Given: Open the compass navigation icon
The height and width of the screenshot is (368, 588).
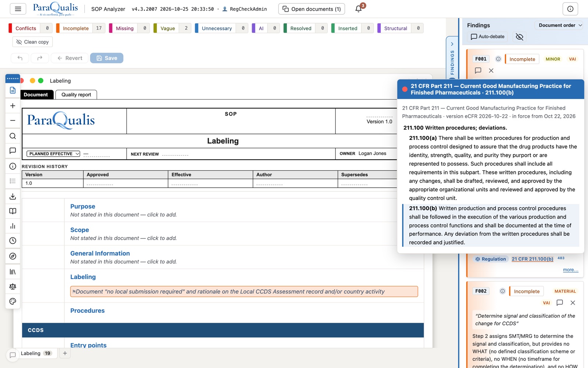Looking at the screenshot, I should pos(13,256).
